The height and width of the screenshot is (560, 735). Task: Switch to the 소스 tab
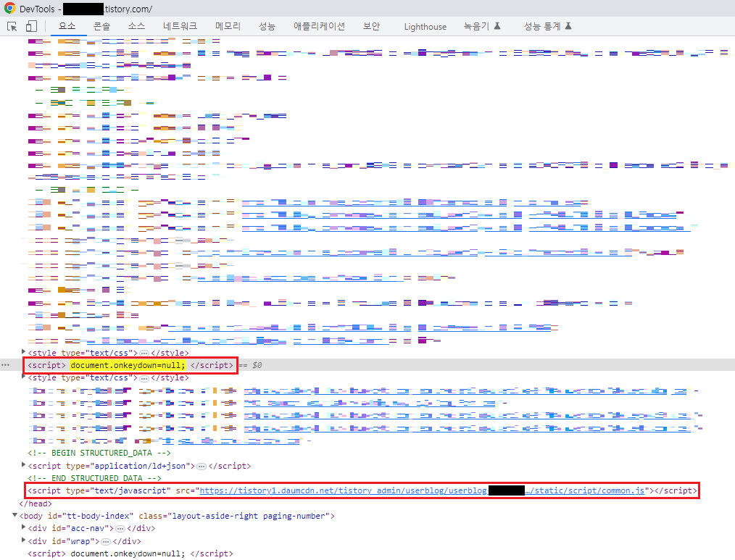(x=136, y=26)
